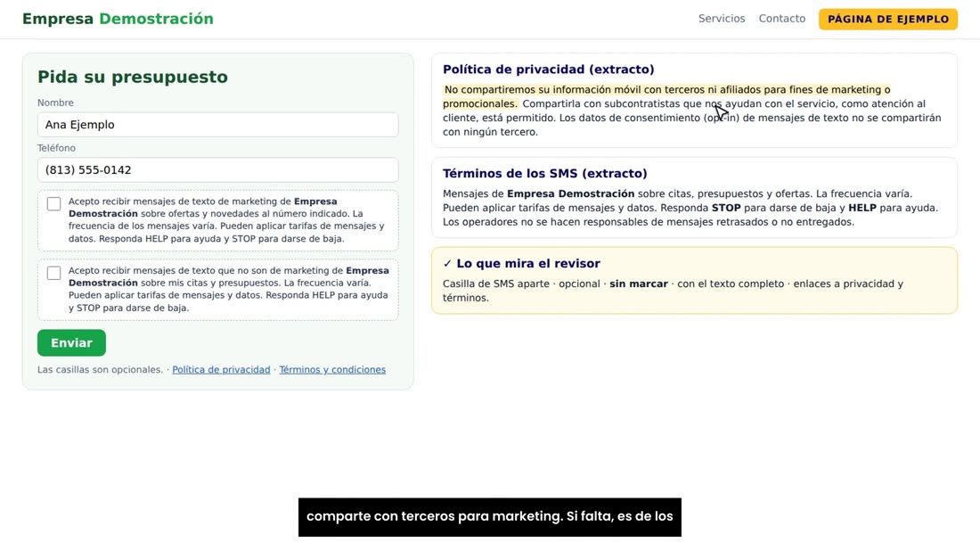Click the bold HELP word in SMS terms

862,208
